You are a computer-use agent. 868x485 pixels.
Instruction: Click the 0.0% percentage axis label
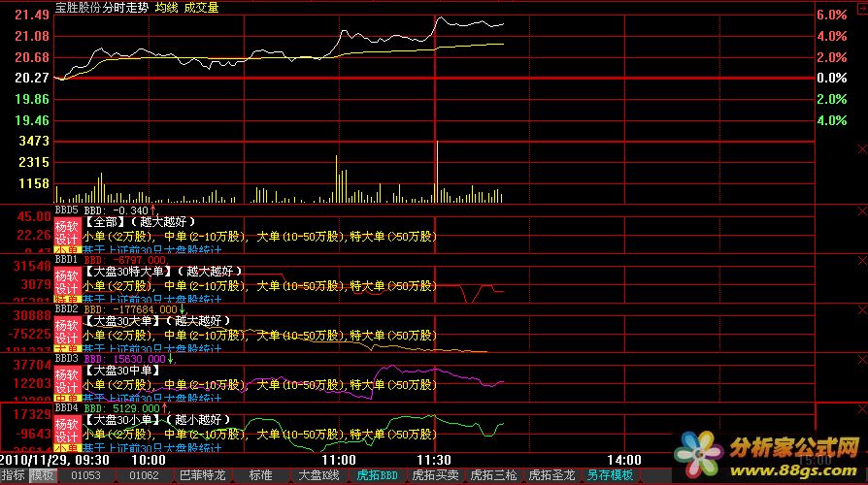tap(832, 78)
